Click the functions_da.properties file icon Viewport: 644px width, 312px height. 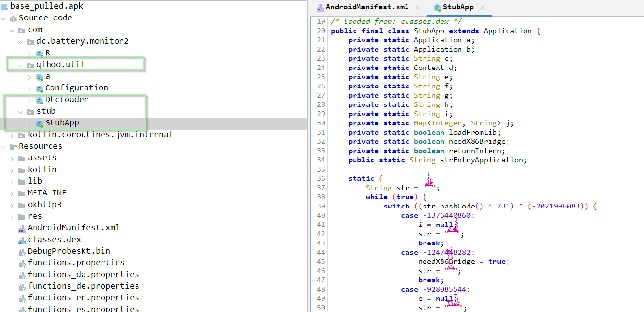pos(22,275)
